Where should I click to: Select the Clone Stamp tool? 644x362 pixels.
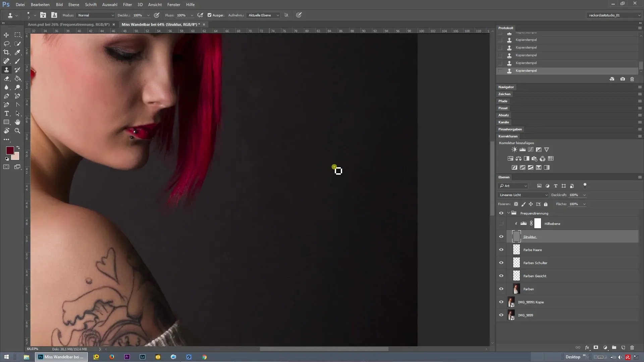[6, 70]
